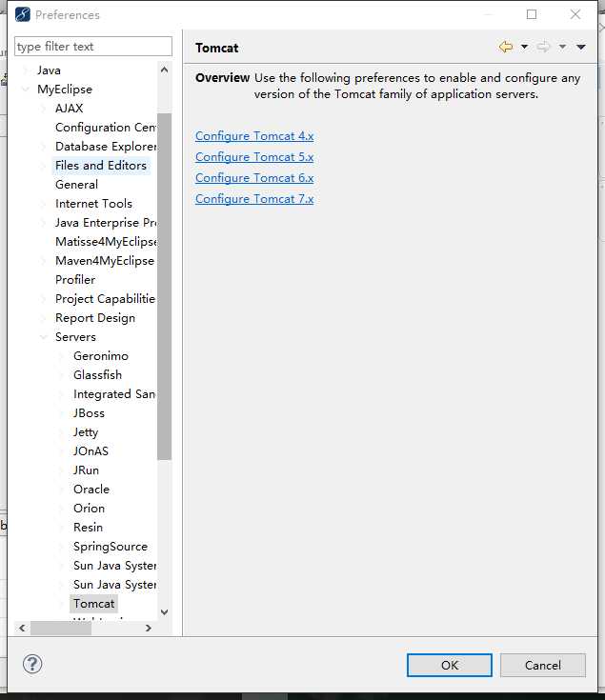Select the Servers tree node
This screenshot has width=605, height=700.
click(75, 337)
